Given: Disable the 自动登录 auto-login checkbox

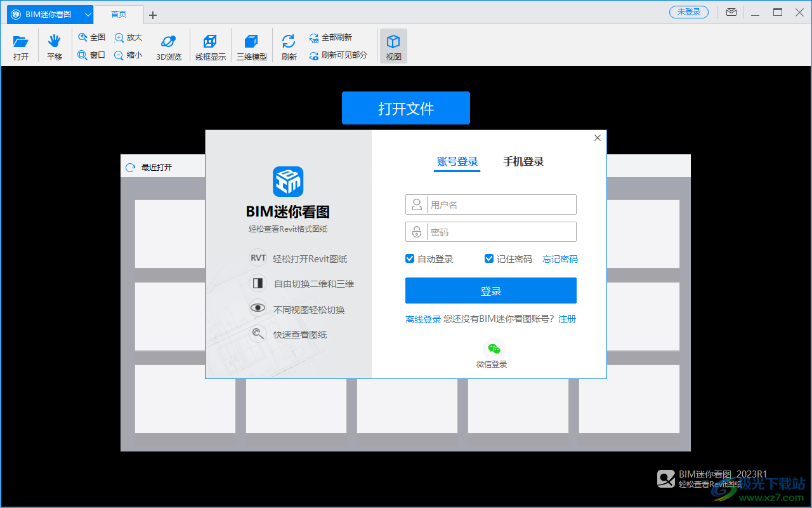Looking at the screenshot, I should [x=409, y=258].
